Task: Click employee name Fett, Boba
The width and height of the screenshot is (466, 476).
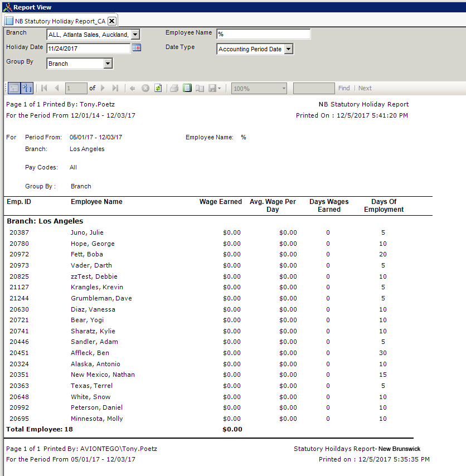Action: click(x=87, y=254)
